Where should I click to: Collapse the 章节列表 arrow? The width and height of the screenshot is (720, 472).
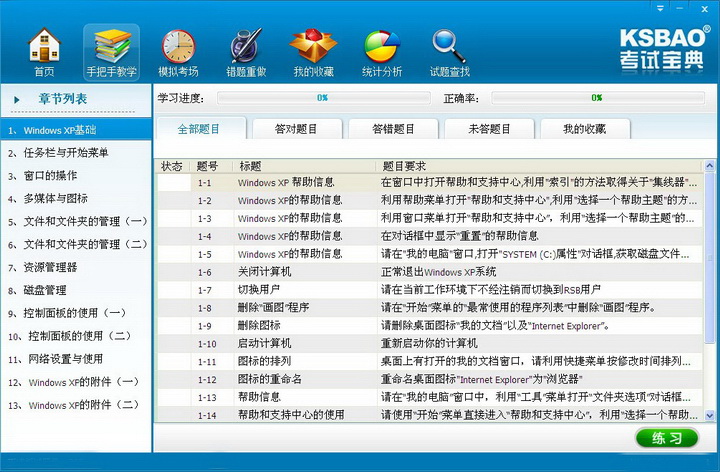[17, 99]
